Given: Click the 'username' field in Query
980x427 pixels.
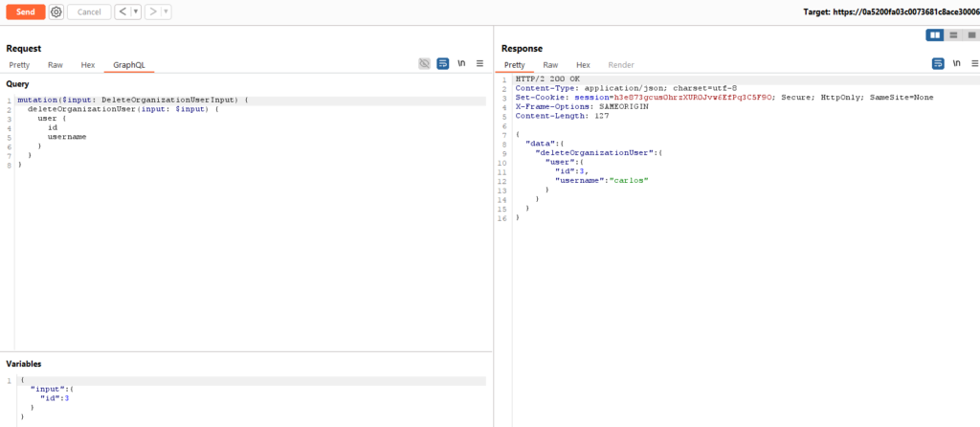Looking at the screenshot, I should [67, 137].
